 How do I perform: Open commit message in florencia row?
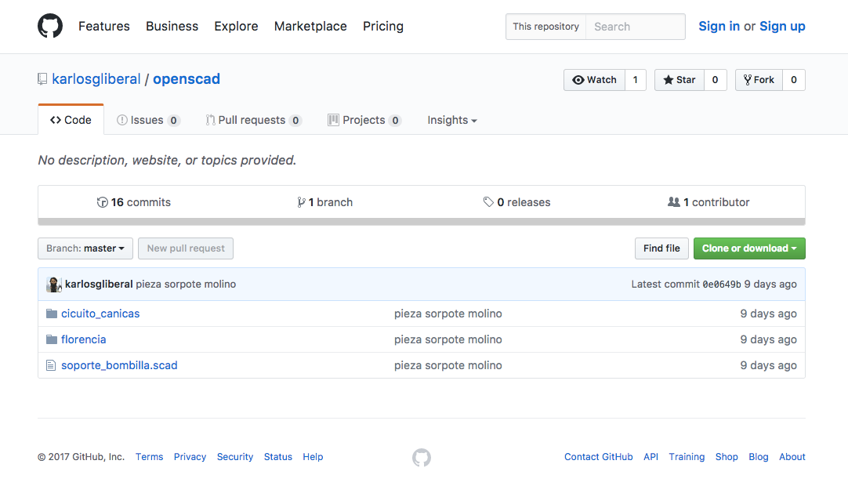coord(448,339)
